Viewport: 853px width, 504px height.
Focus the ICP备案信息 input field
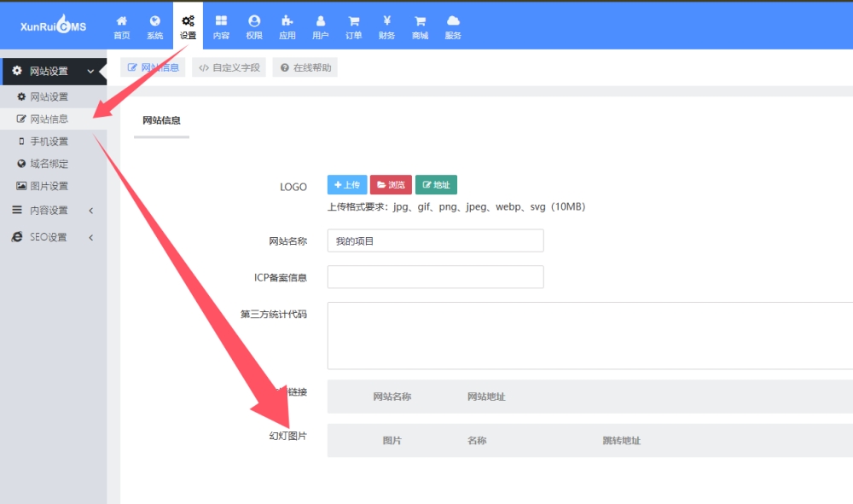click(x=435, y=277)
